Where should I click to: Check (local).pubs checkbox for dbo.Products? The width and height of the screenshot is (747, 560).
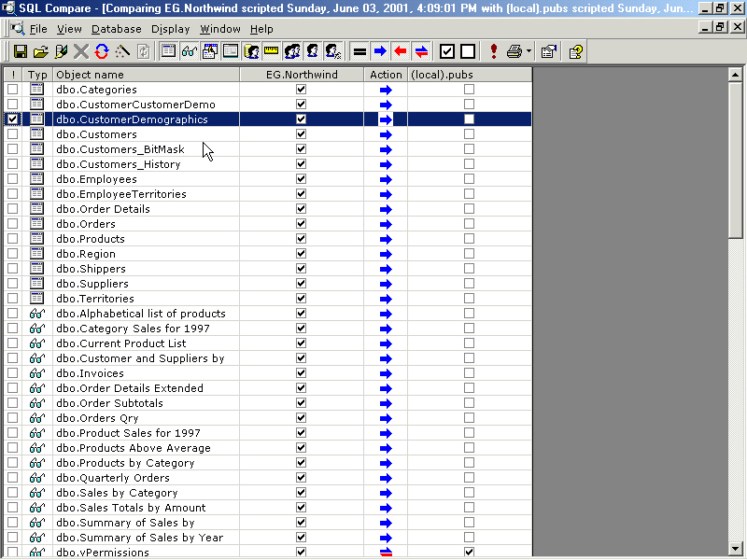click(470, 239)
